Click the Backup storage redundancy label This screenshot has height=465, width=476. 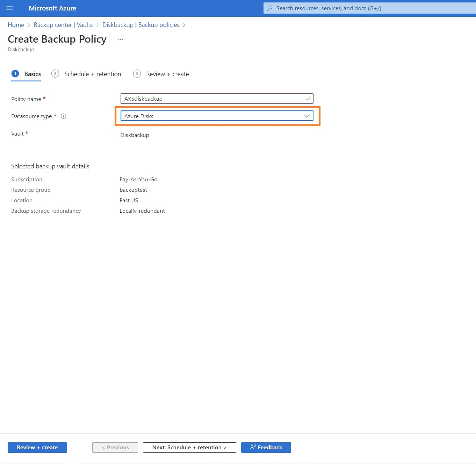46,211
